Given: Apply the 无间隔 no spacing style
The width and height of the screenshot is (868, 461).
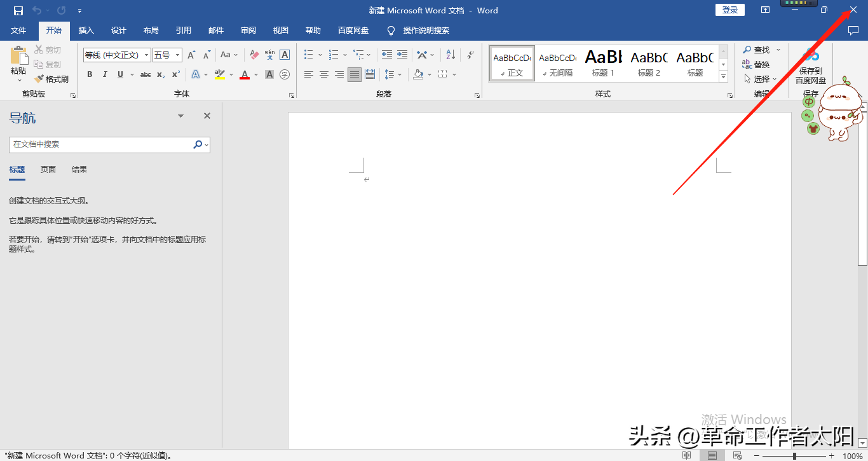Looking at the screenshot, I should 557,63.
